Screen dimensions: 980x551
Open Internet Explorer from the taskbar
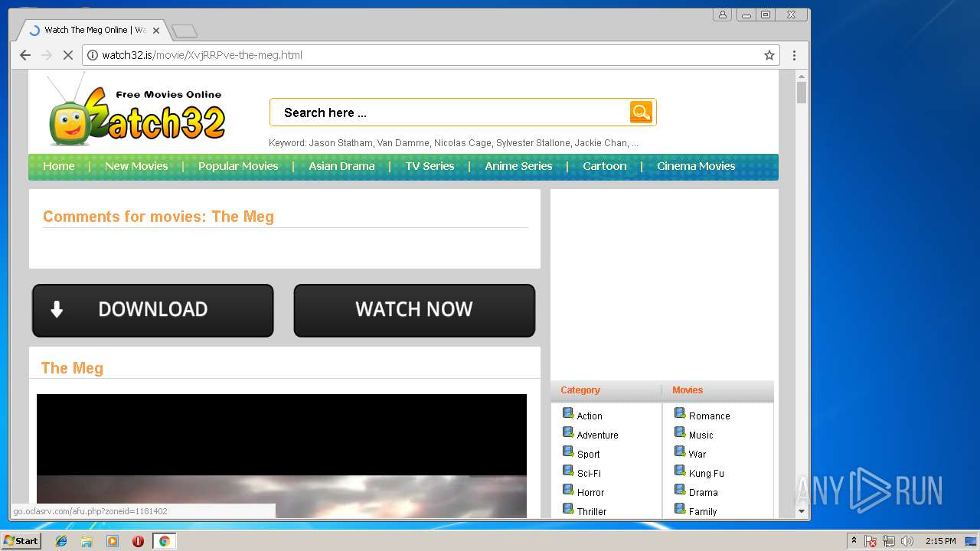click(61, 541)
